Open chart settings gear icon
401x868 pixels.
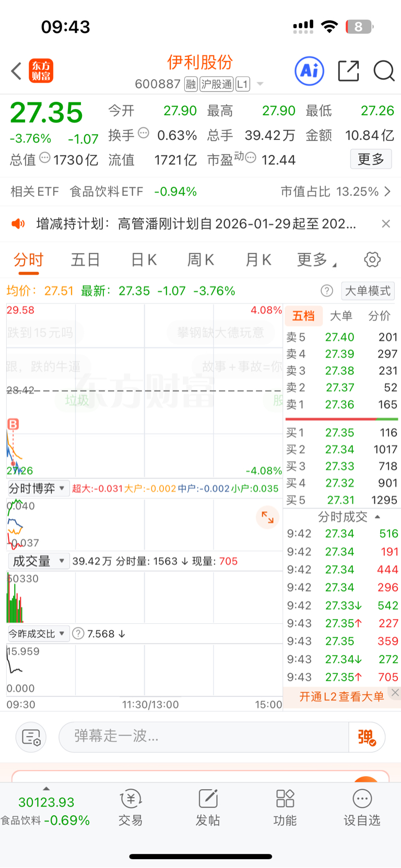point(372,259)
